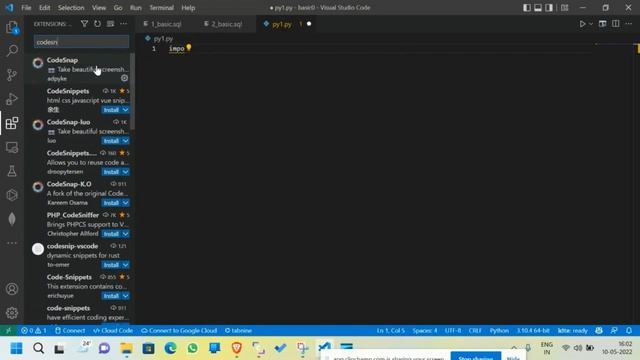Open editor more actions ellipsis
The width and height of the screenshot is (640, 360).
(x=629, y=24)
